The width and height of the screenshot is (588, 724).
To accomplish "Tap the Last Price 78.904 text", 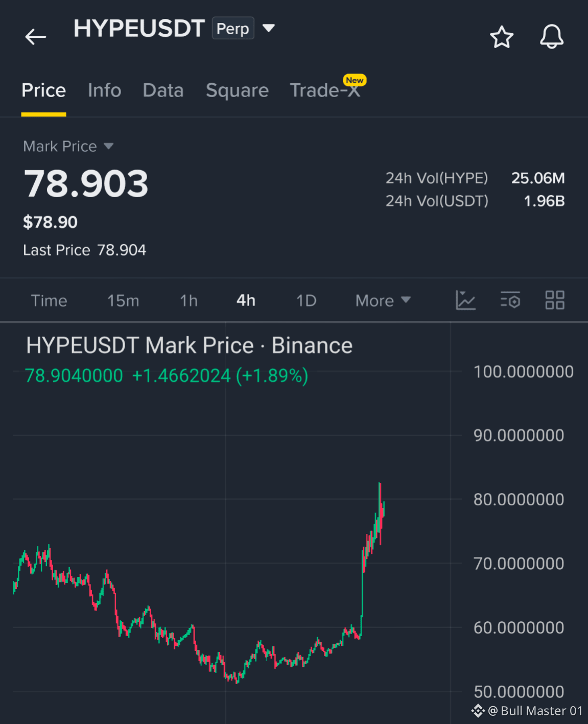I will point(84,250).
